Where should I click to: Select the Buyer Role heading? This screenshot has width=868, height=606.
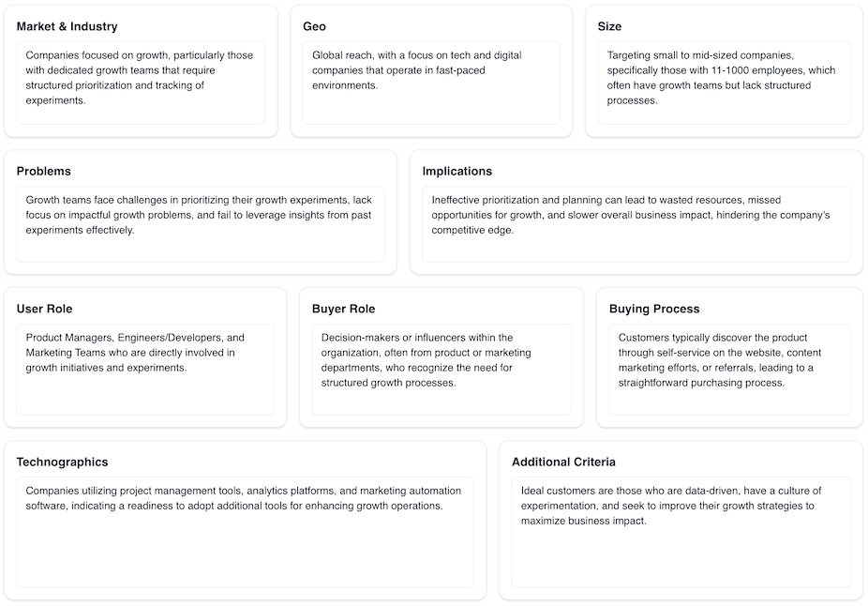(x=343, y=309)
